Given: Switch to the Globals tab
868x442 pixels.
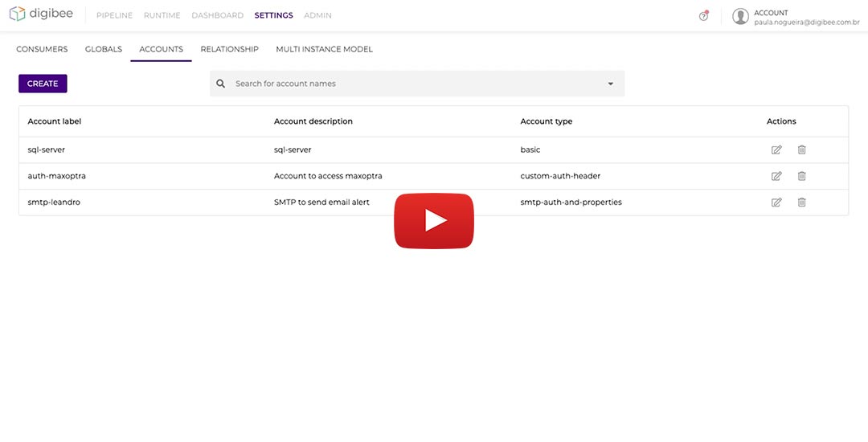Looking at the screenshot, I should click(x=104, y=49).
